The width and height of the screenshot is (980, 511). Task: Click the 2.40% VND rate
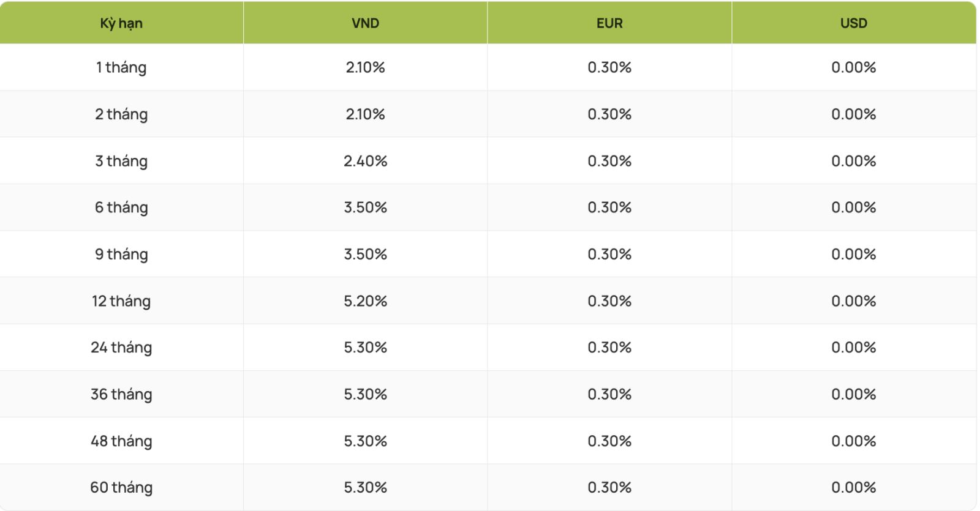point(365,161)
